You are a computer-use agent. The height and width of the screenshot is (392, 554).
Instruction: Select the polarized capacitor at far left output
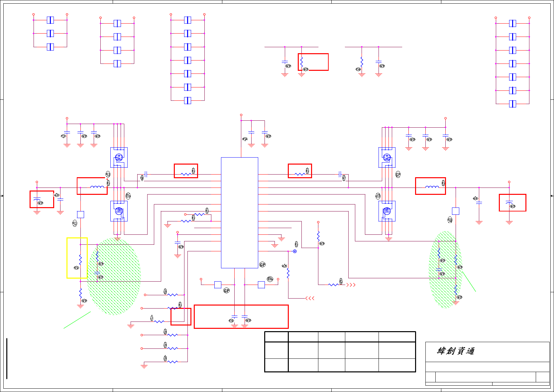pos(37,199)
